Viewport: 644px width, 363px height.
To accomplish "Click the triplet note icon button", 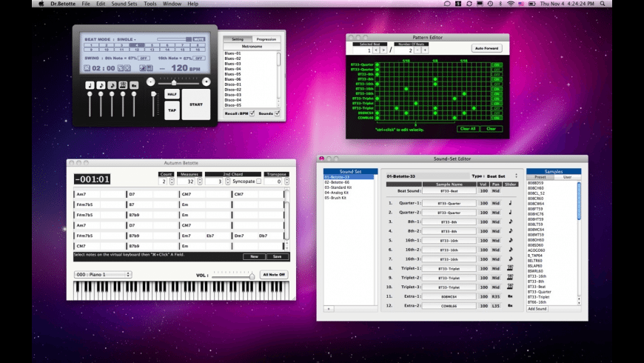I will coord(123,85).
